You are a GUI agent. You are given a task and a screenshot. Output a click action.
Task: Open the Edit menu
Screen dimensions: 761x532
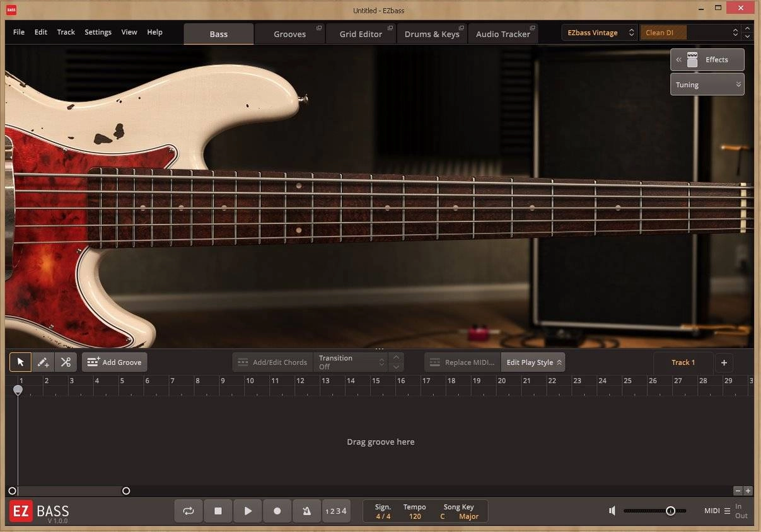point(41,32)
